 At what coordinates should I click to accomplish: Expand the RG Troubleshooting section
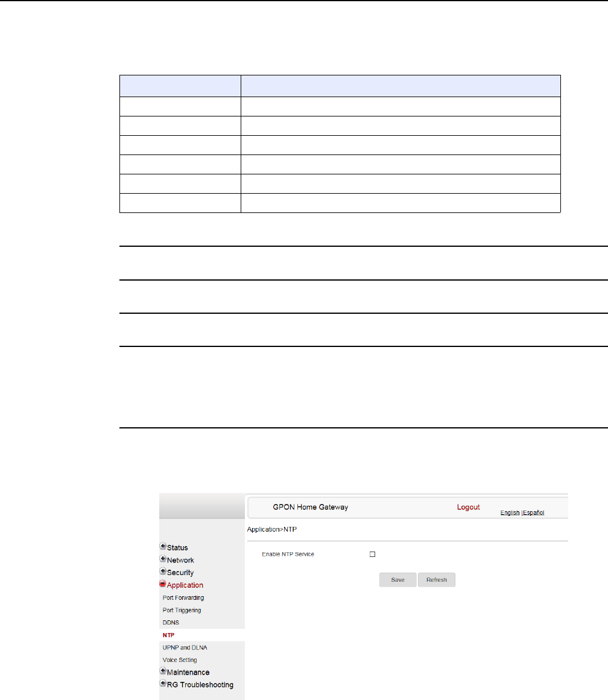[x=163, y=684]
